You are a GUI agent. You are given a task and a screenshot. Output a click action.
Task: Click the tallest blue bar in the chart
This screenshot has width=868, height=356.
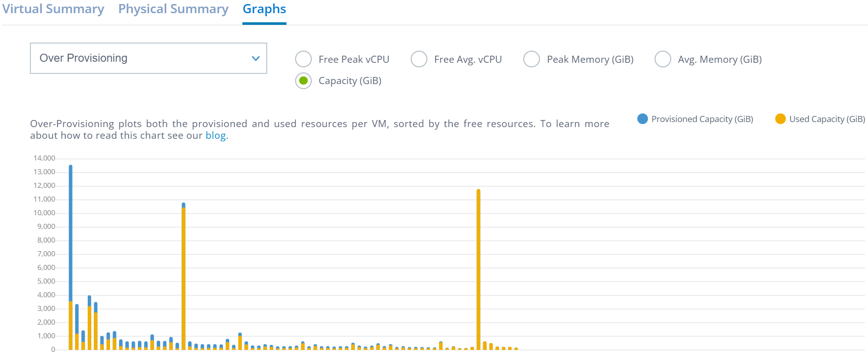70,228
